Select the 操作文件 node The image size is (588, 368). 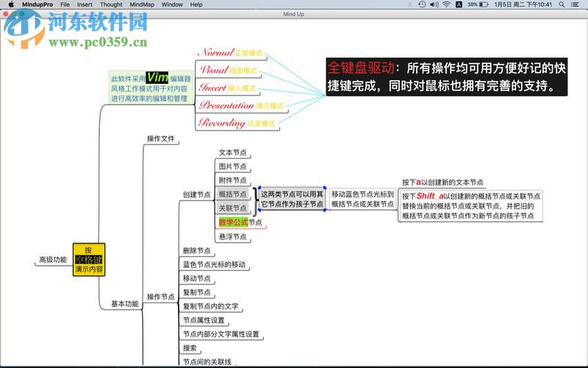click(161, 138)
